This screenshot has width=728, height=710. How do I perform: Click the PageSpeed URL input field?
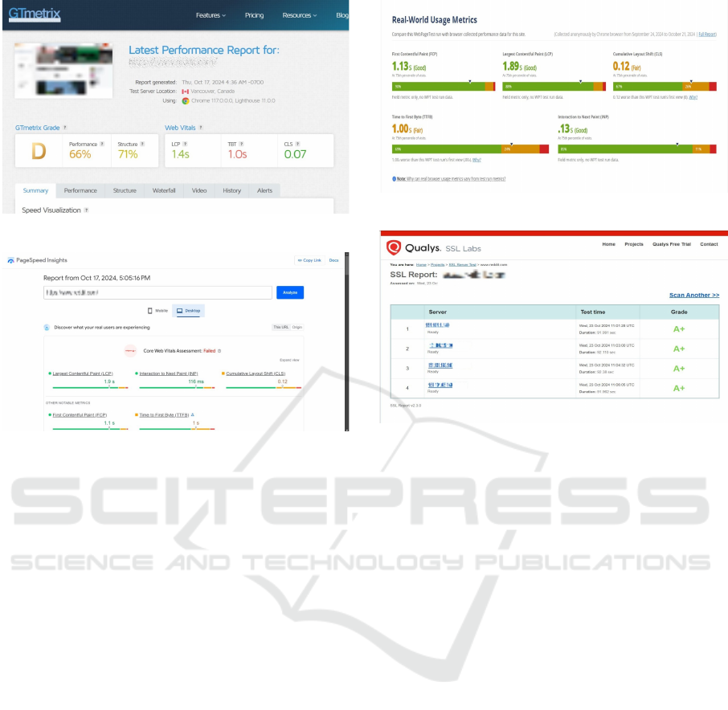click(x=157, y=292)
